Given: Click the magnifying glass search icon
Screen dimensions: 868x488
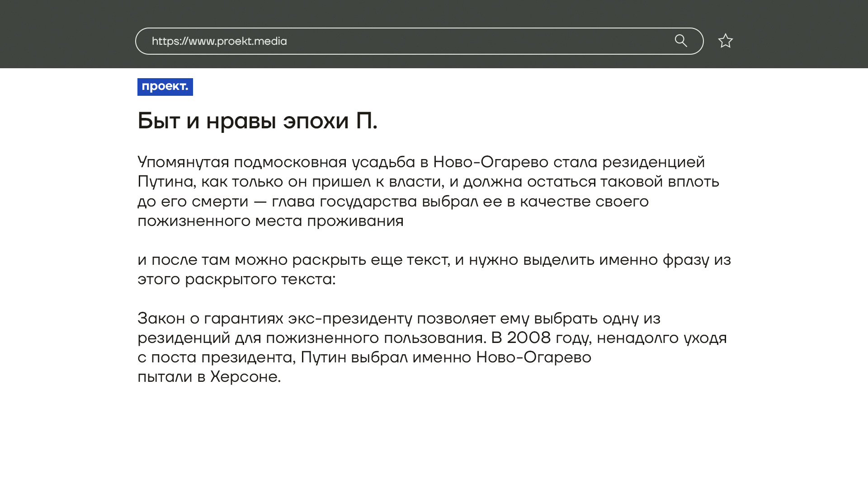Looking at the screenshot, I should pos(681,41).
